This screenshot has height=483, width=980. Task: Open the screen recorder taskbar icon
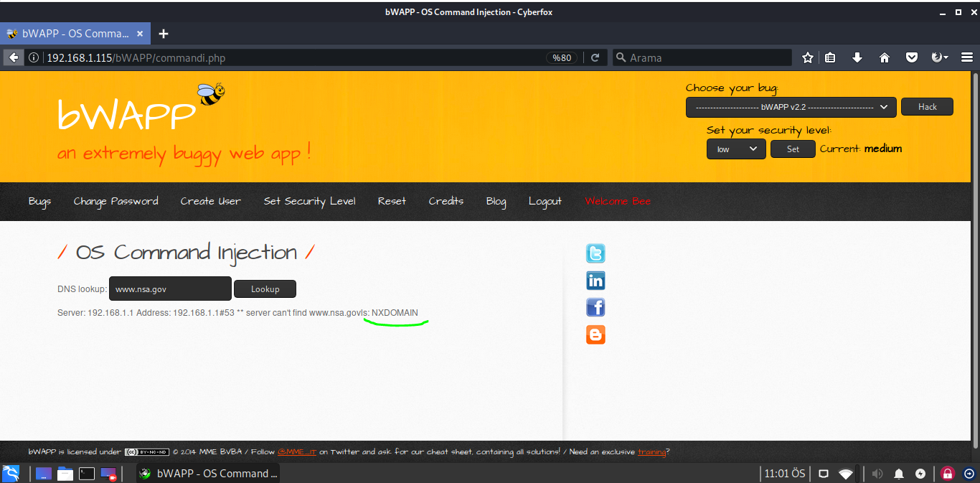pyautogui.click(x=108, y=474)
